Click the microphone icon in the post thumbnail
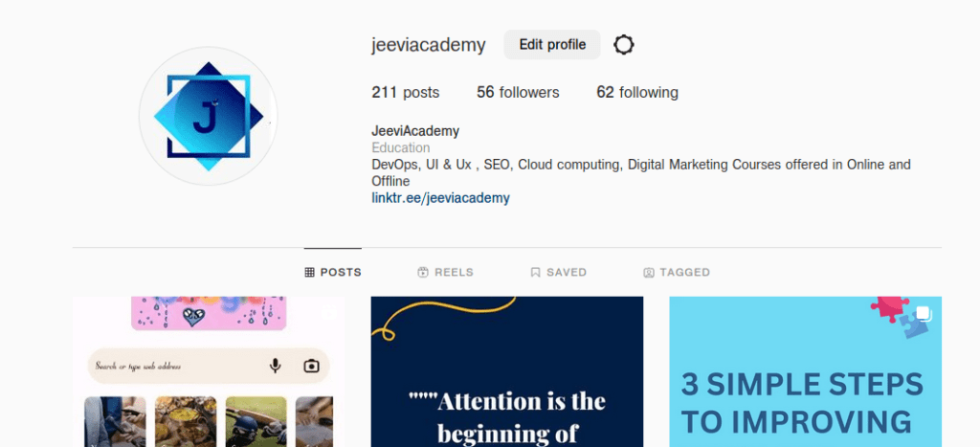 point(275,366)
